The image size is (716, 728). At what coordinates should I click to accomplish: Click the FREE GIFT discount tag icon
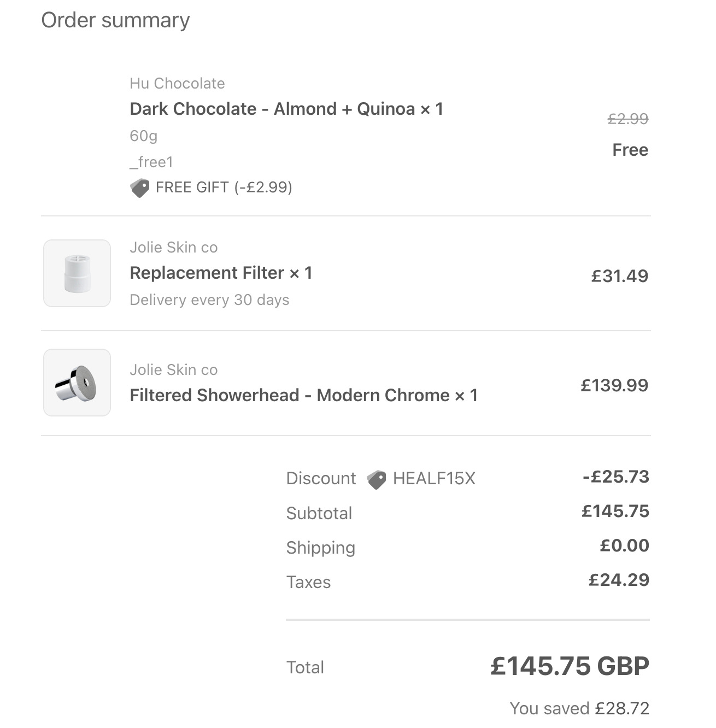139,188
